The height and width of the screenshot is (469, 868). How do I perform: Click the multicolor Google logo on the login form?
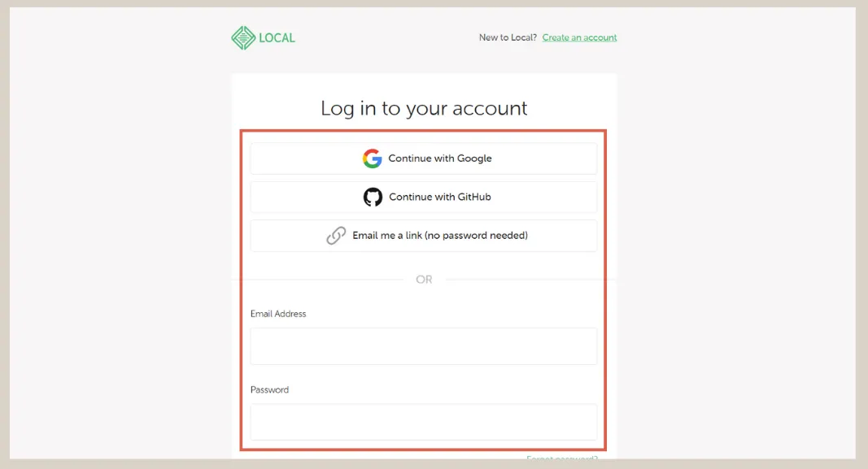click(x=373, y=159)
